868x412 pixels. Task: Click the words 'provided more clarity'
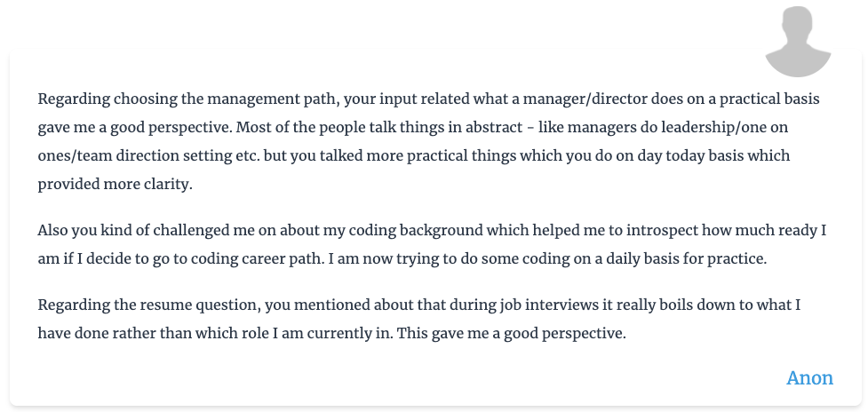pos(115,185)
